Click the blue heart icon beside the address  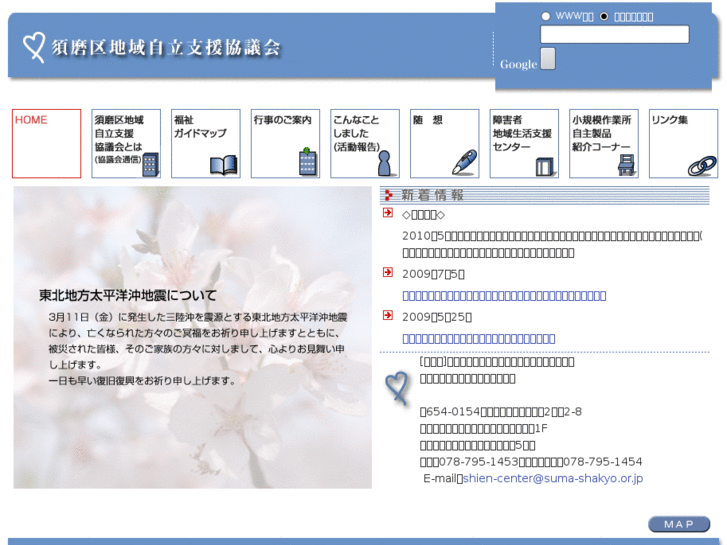[x=397, y=388]
